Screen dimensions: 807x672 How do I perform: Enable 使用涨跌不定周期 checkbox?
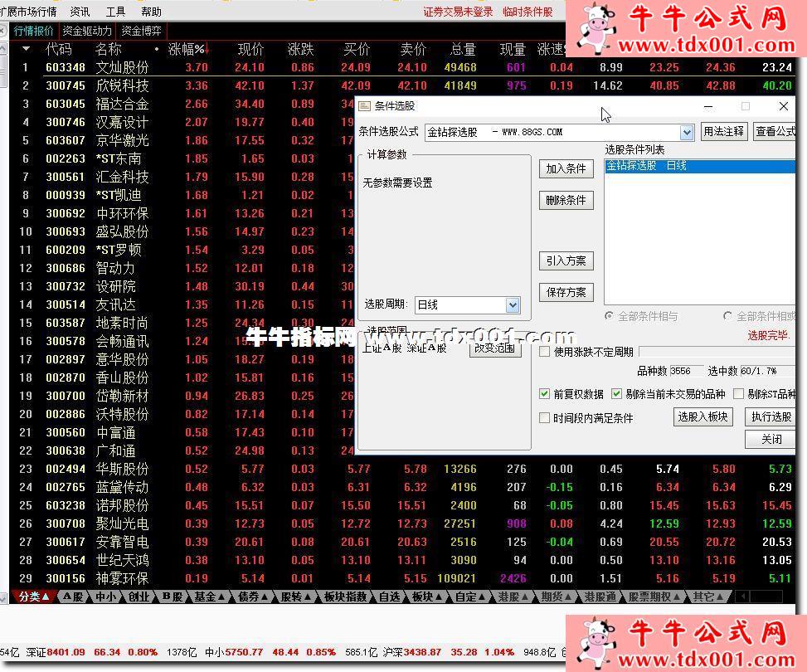point(544,353)
